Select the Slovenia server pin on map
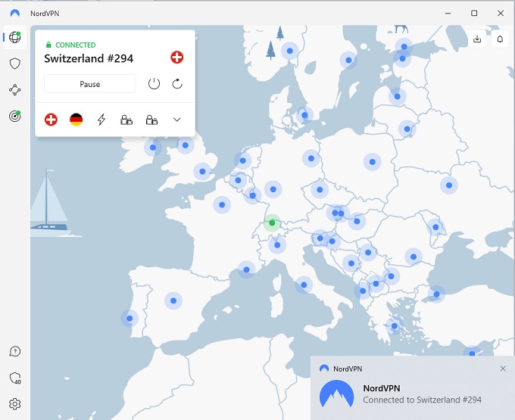Image resolution: width=515 pixels, height=420 pixels. (x=320, y=238)
